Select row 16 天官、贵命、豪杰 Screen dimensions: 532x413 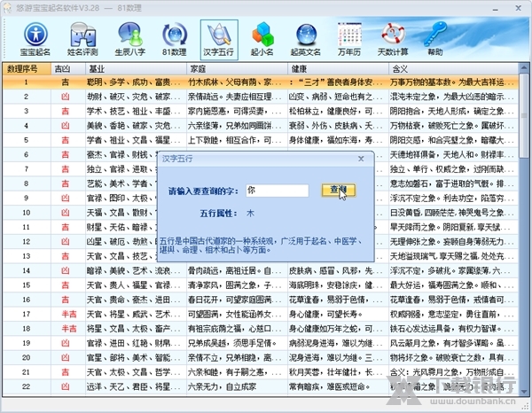[261, 300]
